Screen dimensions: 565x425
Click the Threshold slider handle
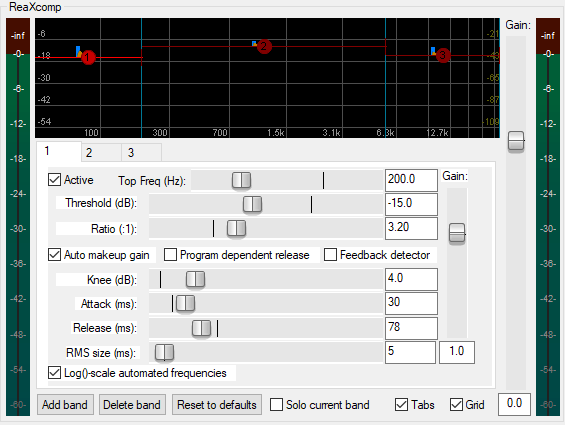[252, 204]
